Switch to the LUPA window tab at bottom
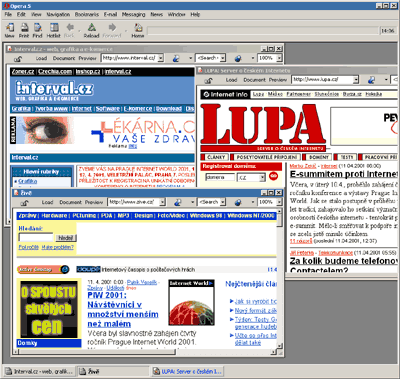The height and width of the screenshot is (379, 400). tap(187, 371)
